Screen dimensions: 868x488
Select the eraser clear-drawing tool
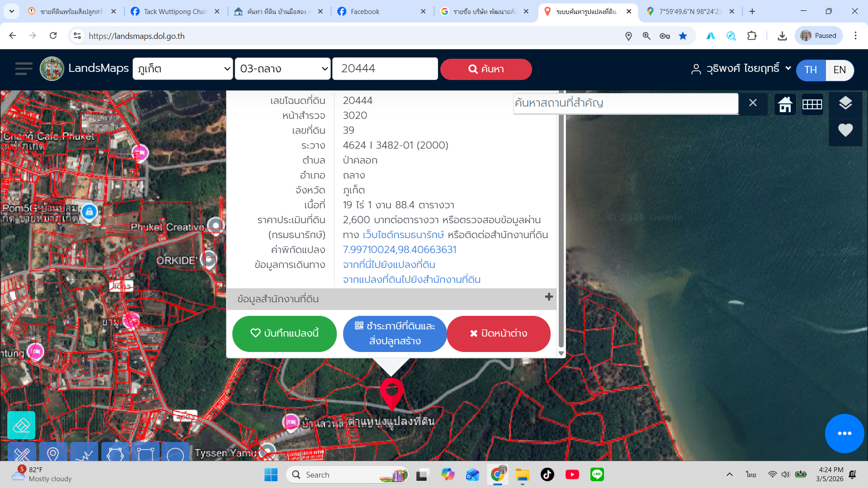21,425
